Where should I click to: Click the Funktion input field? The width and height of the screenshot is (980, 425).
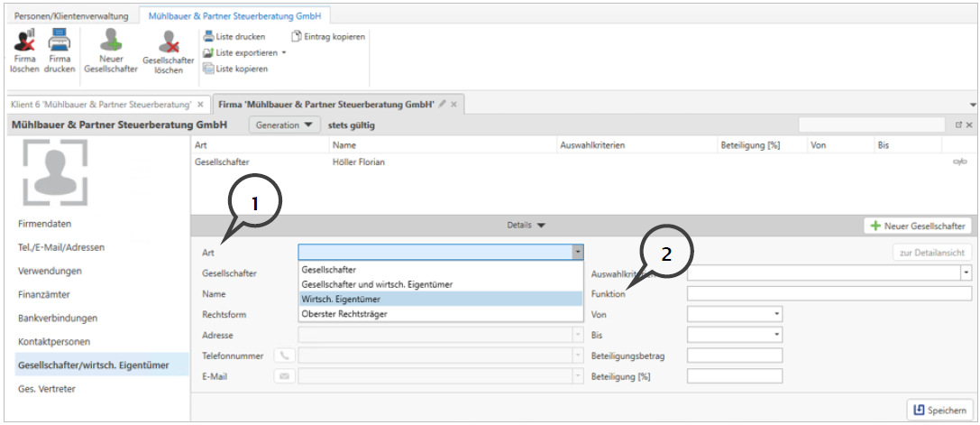[829, 293]
